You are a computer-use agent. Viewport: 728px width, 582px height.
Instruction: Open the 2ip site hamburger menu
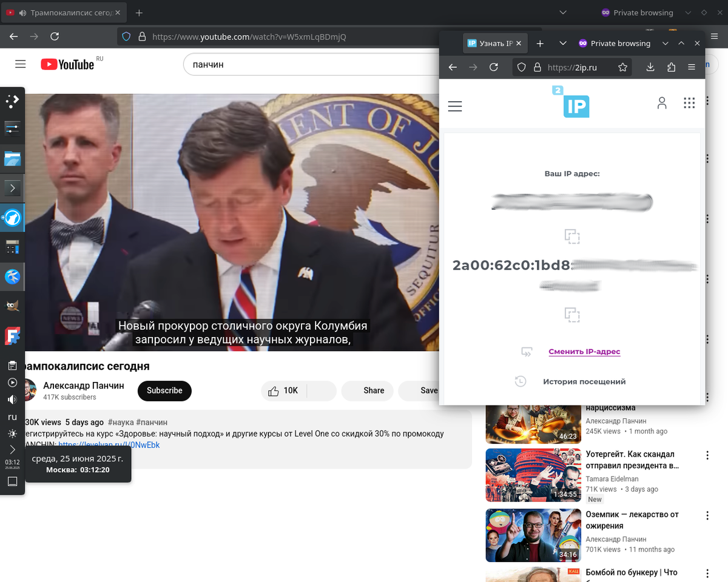click(x=455, y=106)
